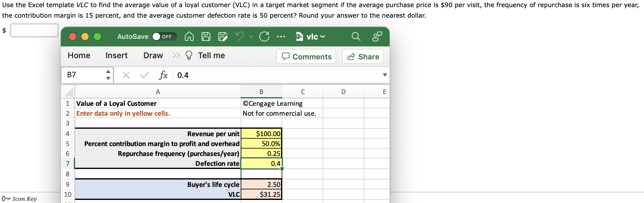Click the fx Insert Function icon
This screenshot has width=644, height=203.
pos(163,75)
